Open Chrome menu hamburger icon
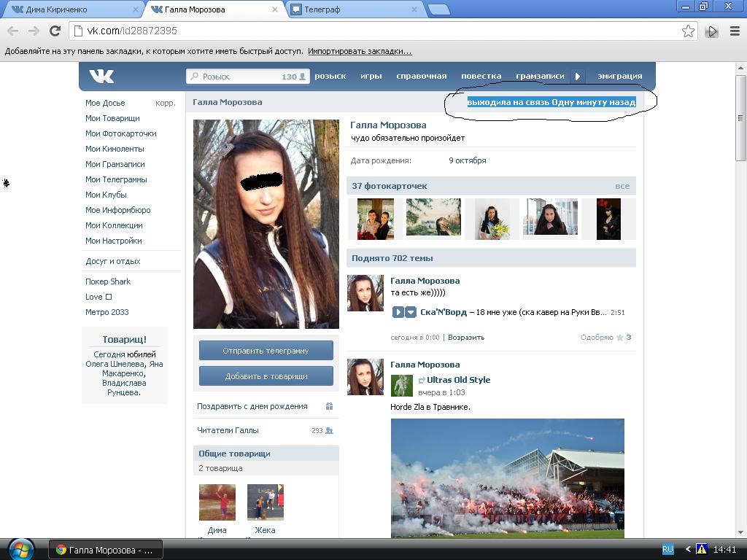 click(735, 31)
